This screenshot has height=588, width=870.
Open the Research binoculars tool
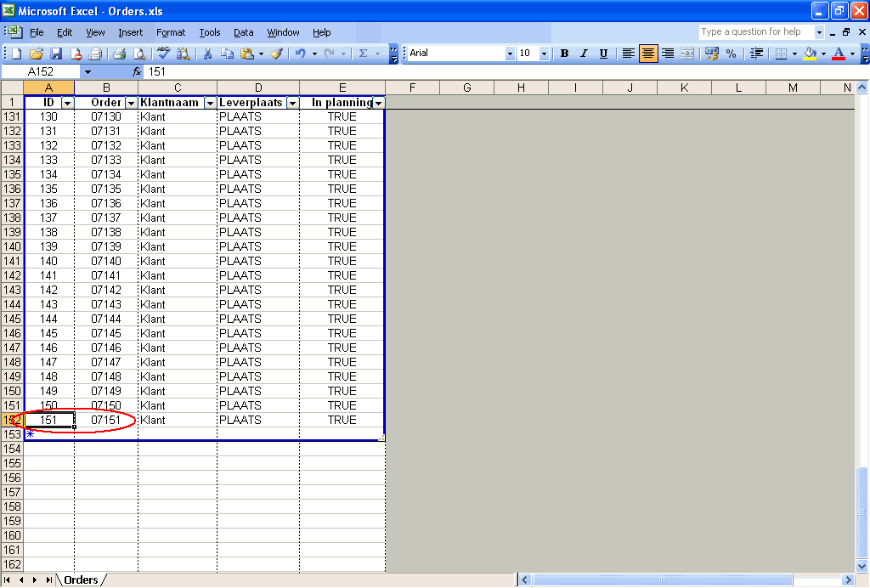click(x=184, y=54)
